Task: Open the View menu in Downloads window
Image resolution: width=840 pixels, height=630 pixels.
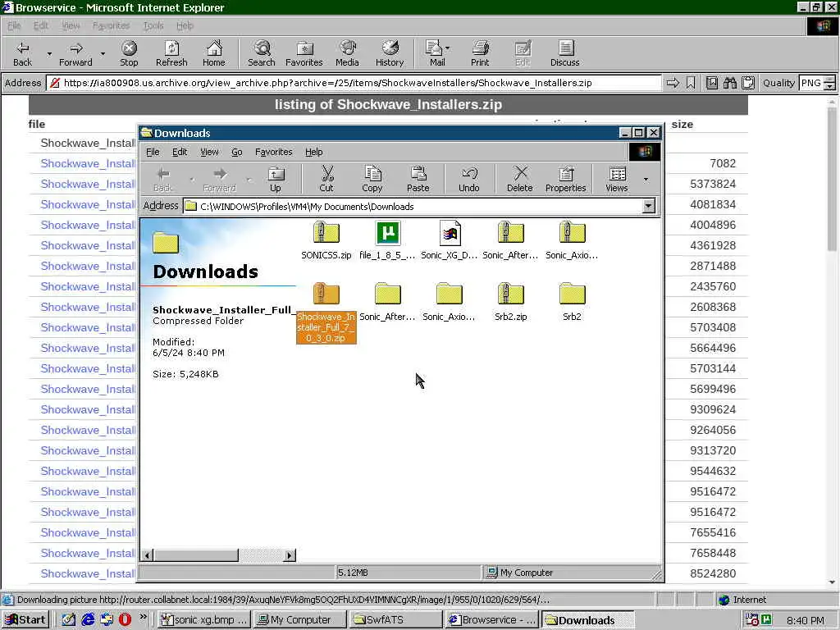Action: tap(209, 152)
